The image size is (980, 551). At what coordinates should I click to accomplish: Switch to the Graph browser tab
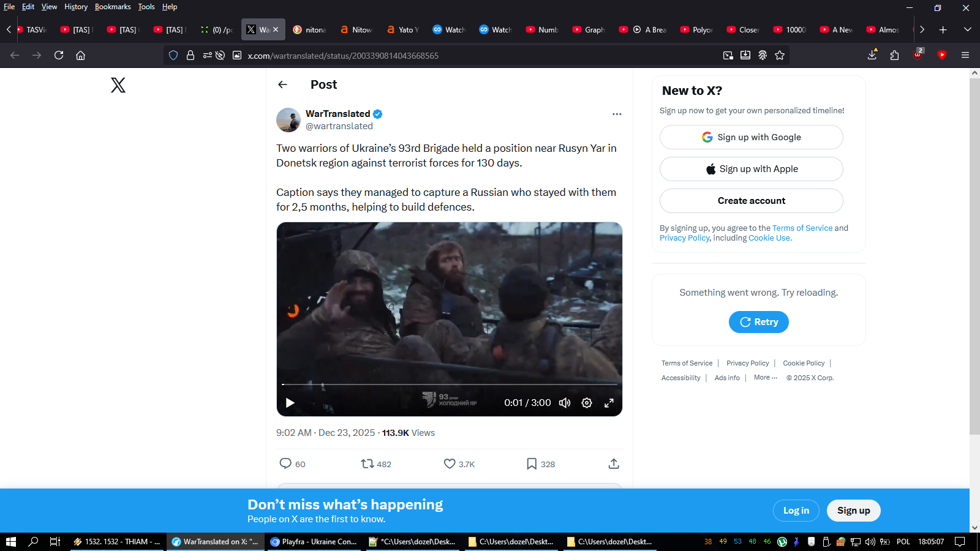589,29
